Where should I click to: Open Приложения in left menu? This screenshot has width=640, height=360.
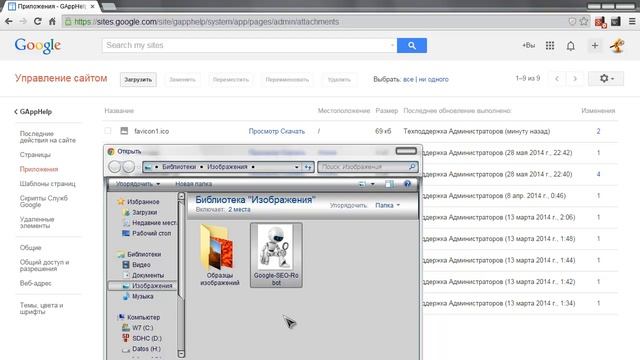(x=39, y=169)
